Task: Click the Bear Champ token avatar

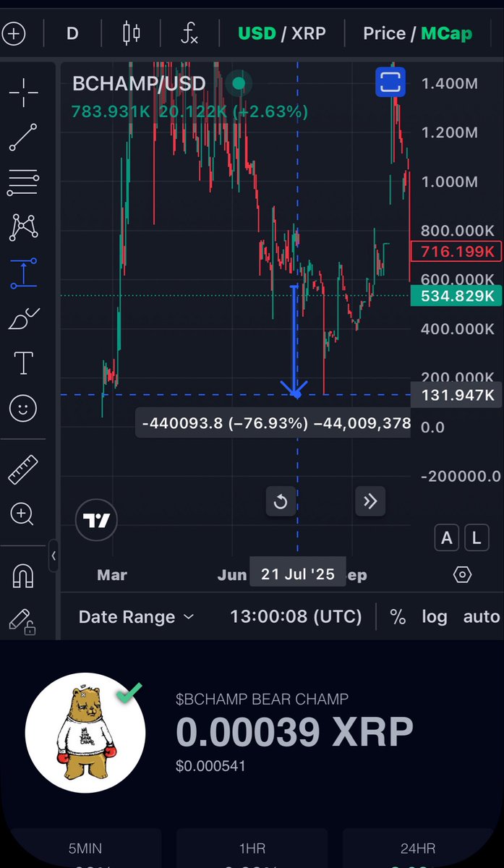Action: coord(85,732)
